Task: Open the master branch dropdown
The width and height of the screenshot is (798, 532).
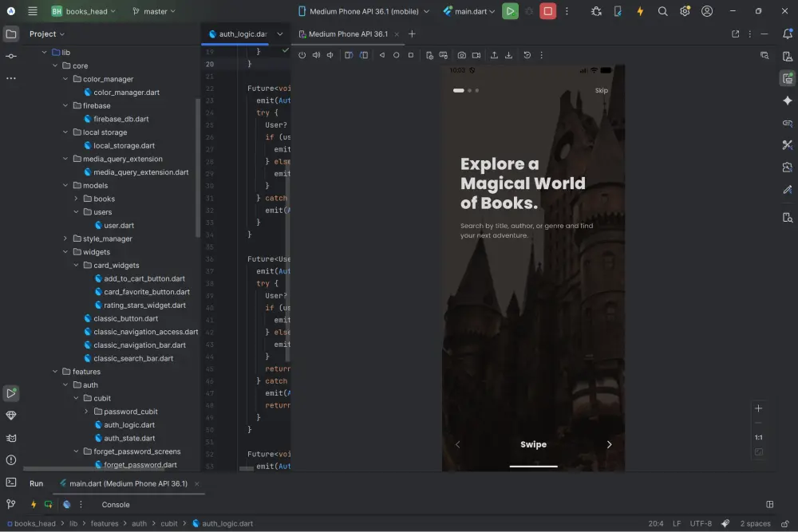Action: point(154,10)
